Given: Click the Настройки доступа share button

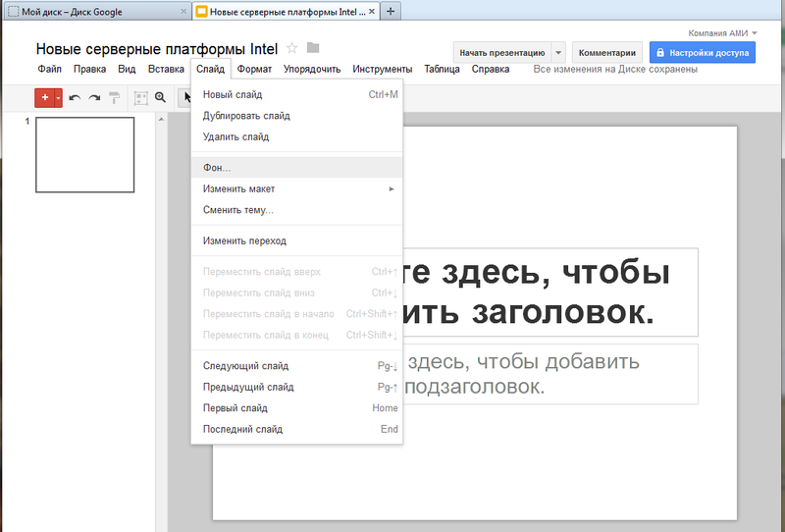Looking at the screenshot, I should [703, 53].
